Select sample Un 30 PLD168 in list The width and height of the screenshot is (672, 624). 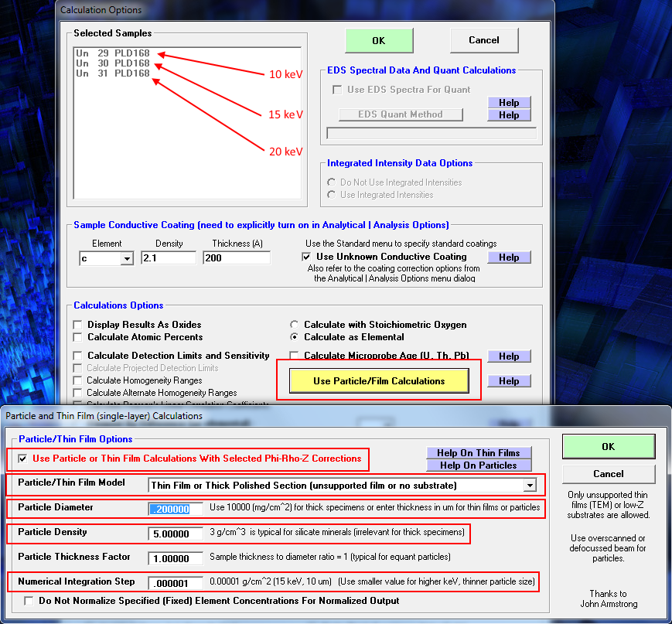[x=113, y=63]
